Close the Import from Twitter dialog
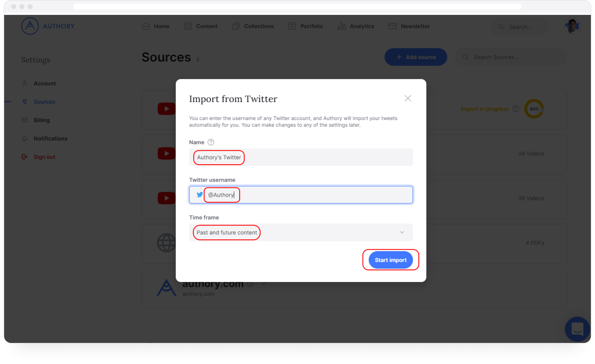The width and height of the screenshot is (595, 364). click(x=408, y=98)
